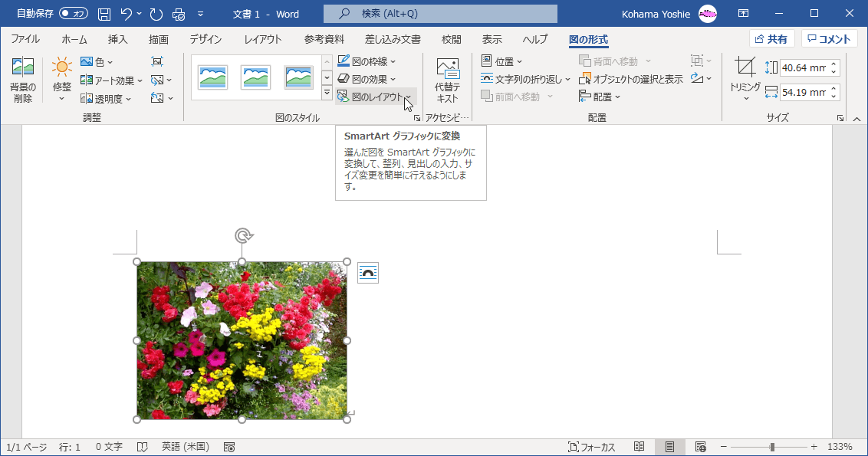The image size is (868, 456).
Task: Click the 図の変更 (Change Picture) icon
Action: pos(156,80)
